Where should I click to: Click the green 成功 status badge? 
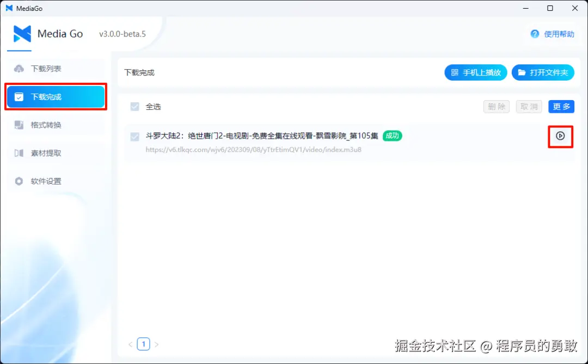[392, 136]
